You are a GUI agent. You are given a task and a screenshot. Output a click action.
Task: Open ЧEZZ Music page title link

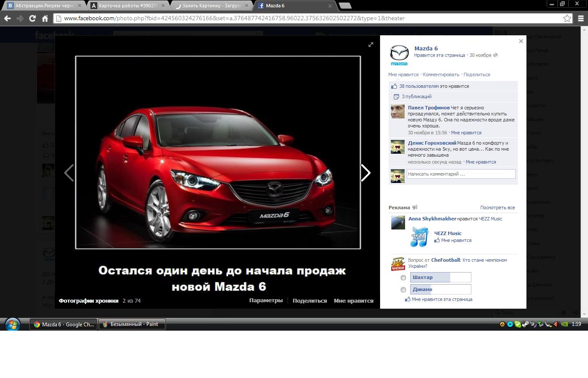pos(448,233)
